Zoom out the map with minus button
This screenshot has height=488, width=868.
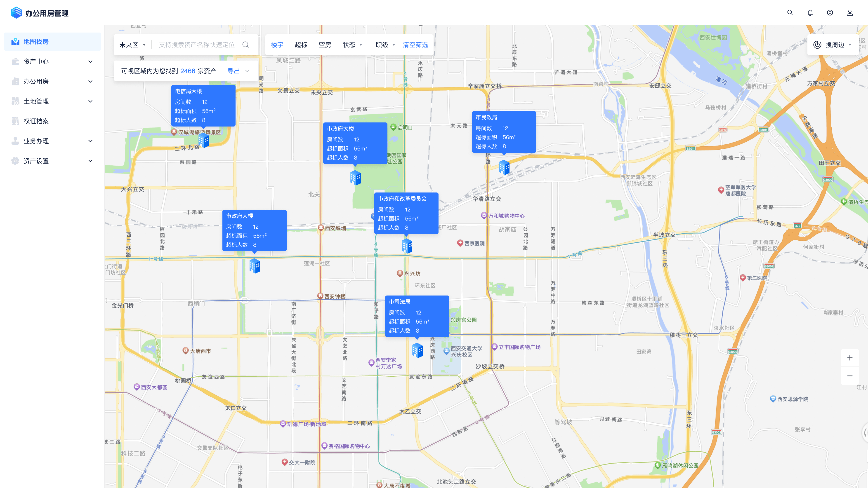850,376
